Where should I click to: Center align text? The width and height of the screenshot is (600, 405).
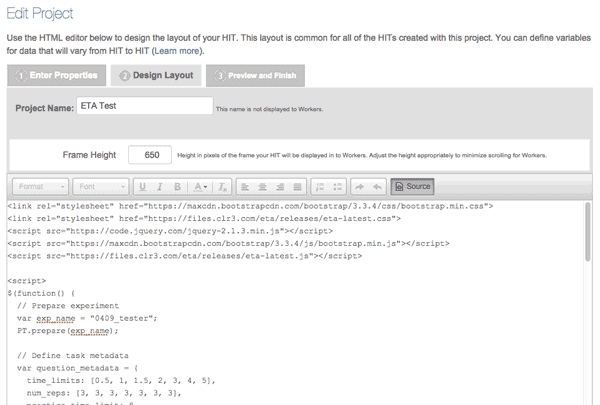pos(262,187)
